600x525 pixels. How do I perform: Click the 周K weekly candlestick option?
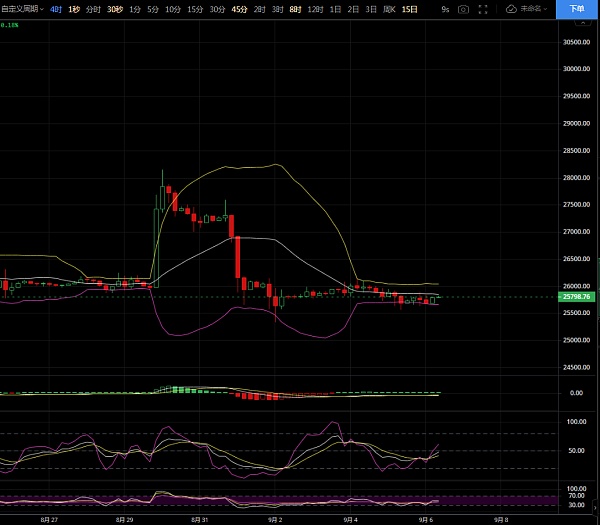[x=389, y=9]
